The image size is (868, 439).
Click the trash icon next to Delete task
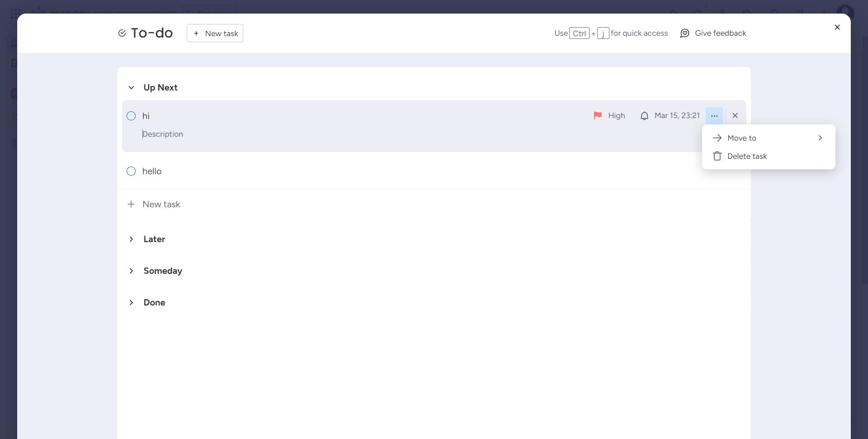(x=717, y=156)
